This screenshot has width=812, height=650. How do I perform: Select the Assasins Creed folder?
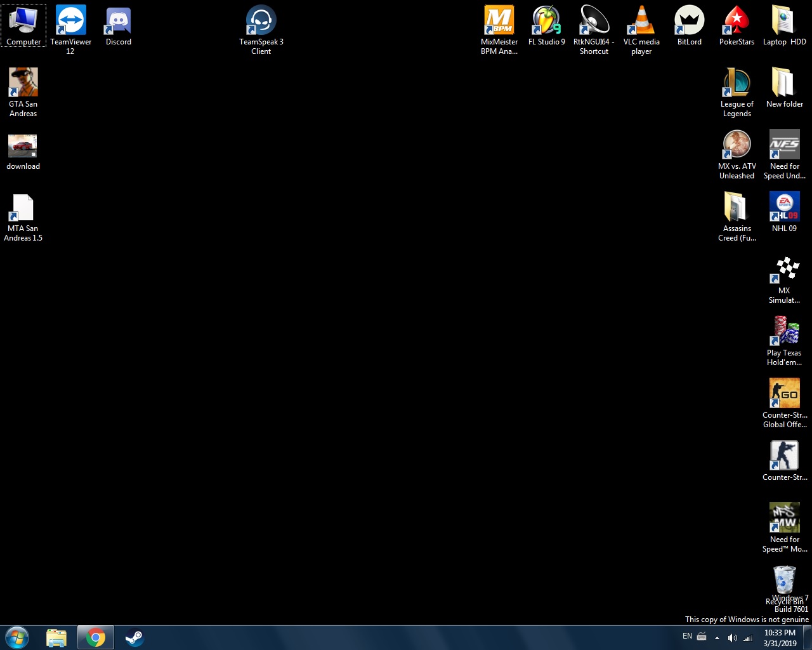tap(737, 216)
